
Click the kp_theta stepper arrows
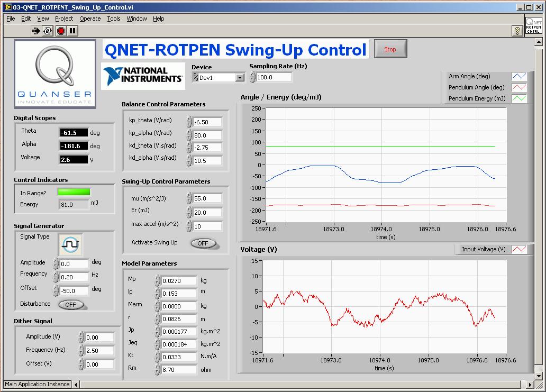point(189,122)
